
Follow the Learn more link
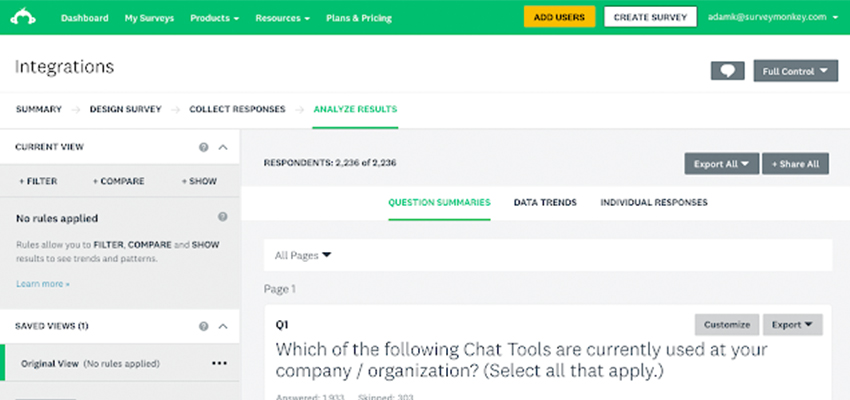[x=43, y=283]
